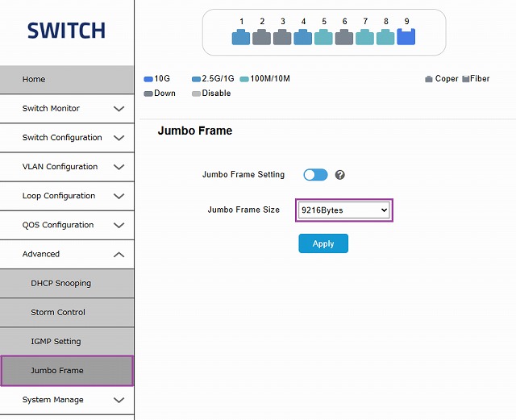Click port 5 icon in port panel

pos(323,36)
